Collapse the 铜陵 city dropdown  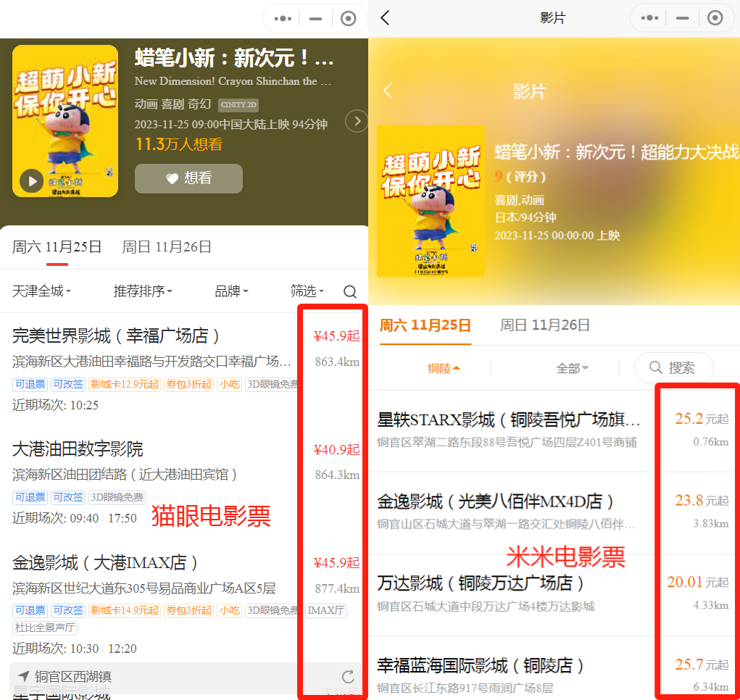(x=444, y=368)
